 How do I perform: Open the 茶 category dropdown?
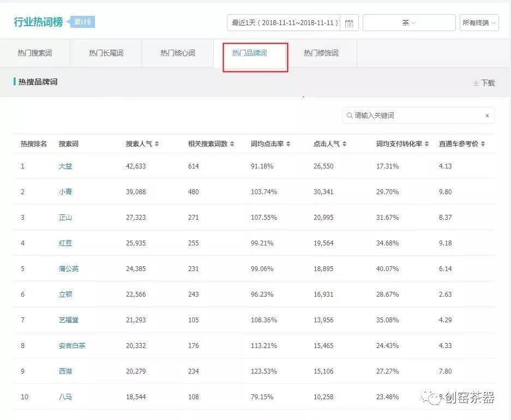409,23
